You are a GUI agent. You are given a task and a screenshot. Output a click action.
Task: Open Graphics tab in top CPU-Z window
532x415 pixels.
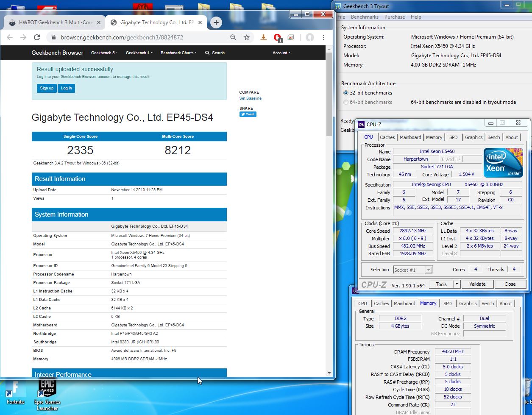[474, 137]
